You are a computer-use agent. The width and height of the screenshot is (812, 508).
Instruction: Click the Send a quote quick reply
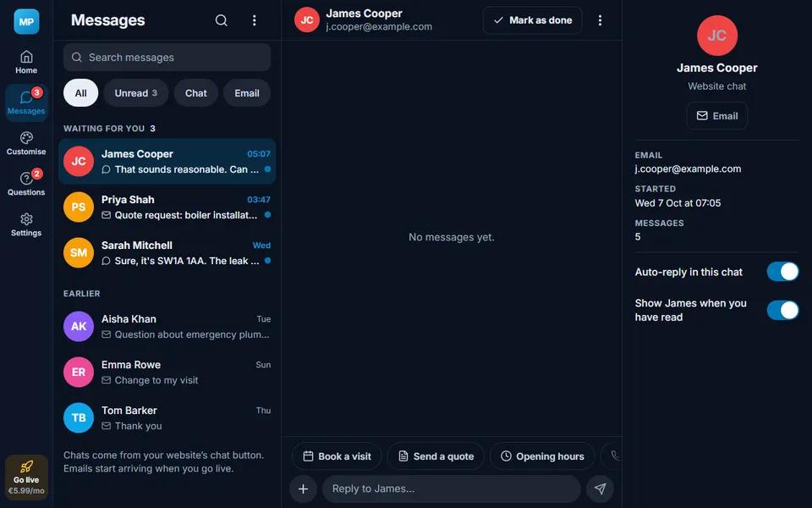(x=436, y=456)
